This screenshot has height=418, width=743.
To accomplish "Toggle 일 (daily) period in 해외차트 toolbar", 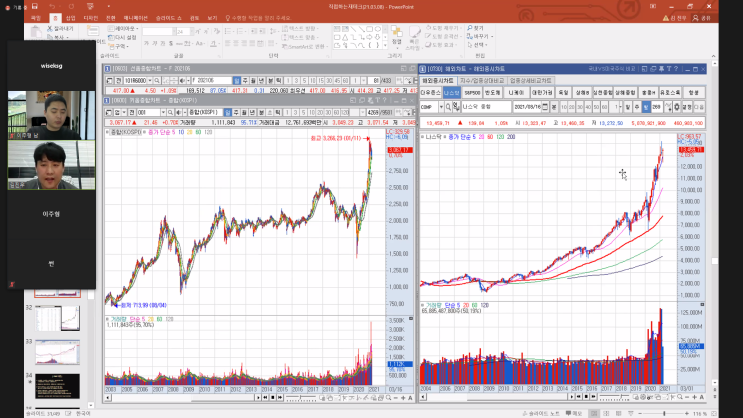I will click(627, 107).
